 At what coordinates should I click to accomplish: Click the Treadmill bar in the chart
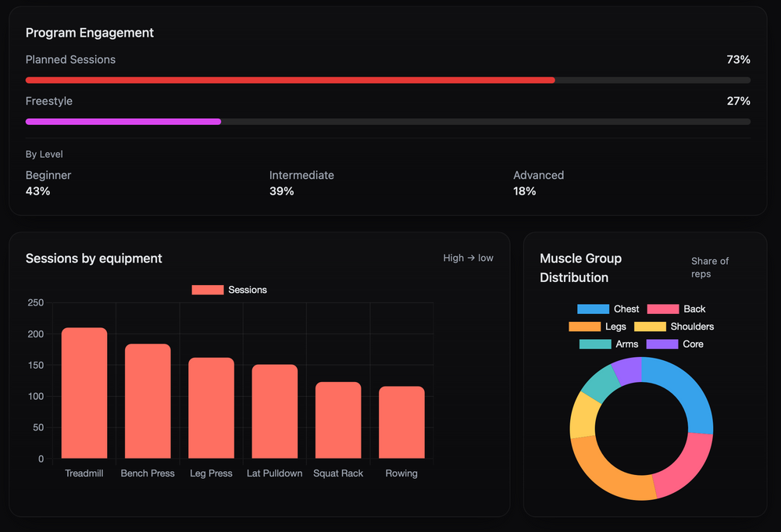click(x=84, y=393)
